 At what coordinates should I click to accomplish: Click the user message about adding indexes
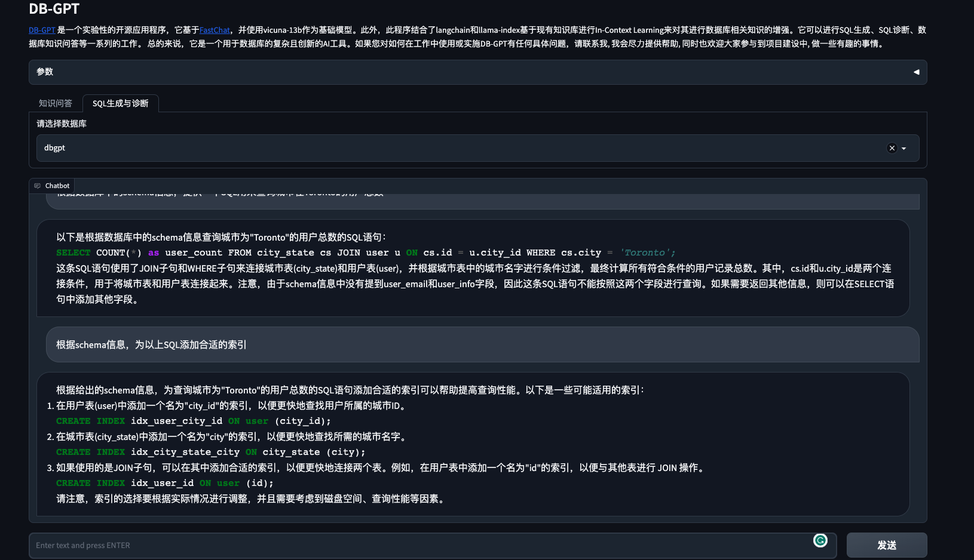tap(151, 344)
